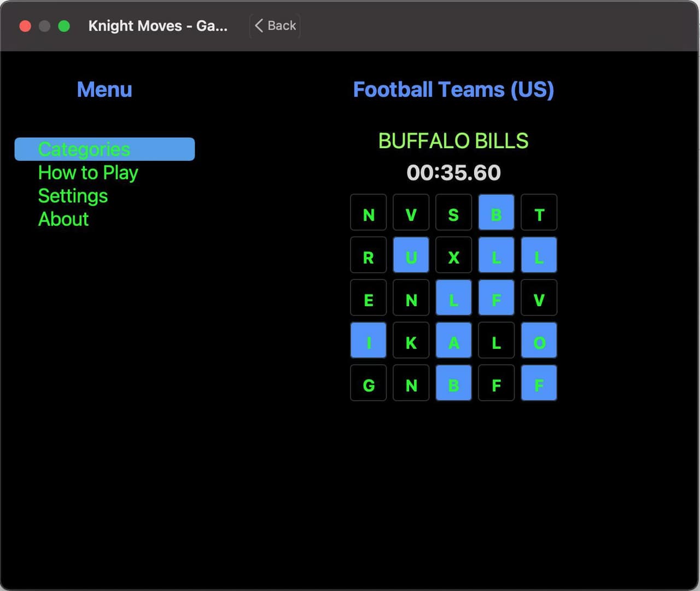Click the BUFFALO BILLS answer text

pos(453,141)
